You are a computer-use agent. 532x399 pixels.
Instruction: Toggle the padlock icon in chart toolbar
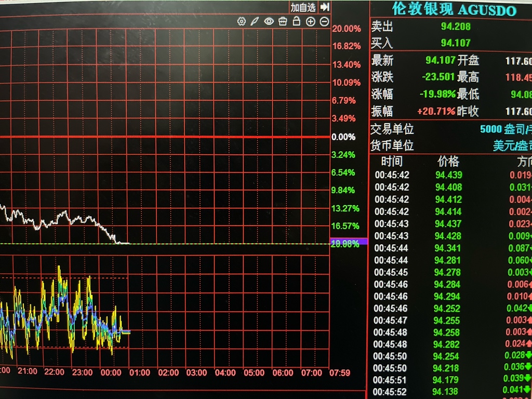click(x=297, y=21)
